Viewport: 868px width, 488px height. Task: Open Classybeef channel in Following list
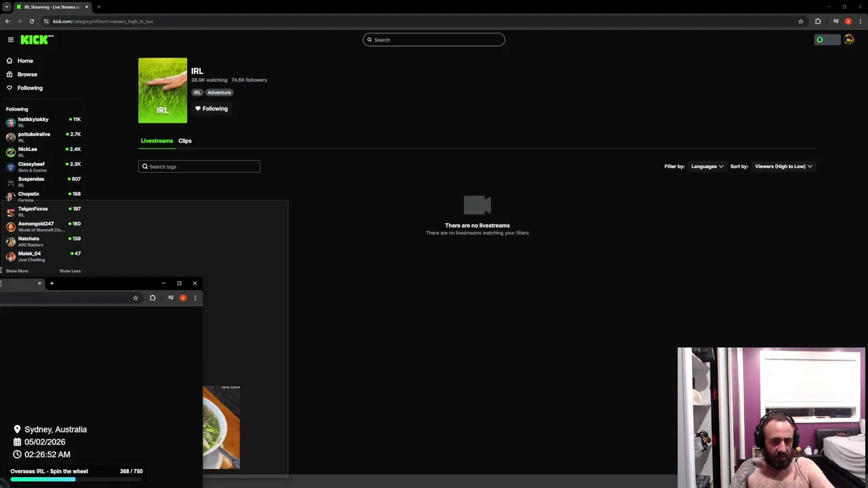pos(43,167)
